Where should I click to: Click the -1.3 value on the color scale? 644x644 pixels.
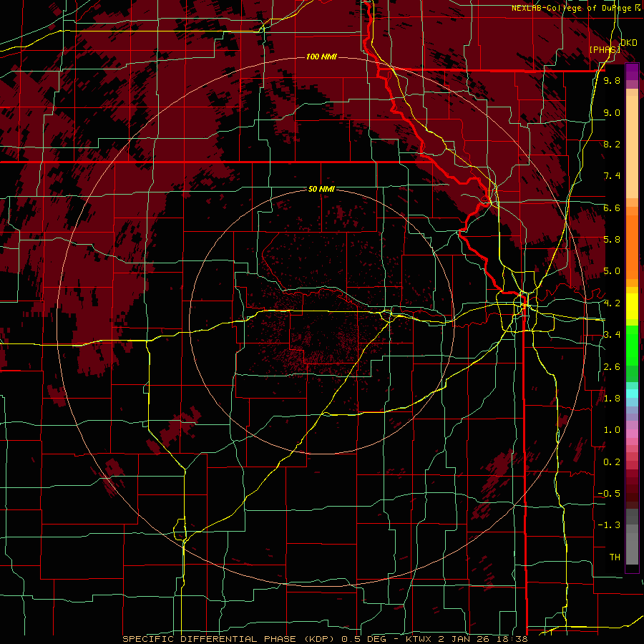[x=609, y=525]
